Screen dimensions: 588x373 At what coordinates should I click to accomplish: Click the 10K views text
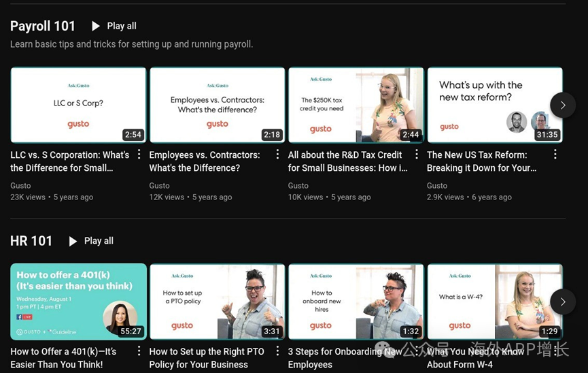tap(305, 197)
